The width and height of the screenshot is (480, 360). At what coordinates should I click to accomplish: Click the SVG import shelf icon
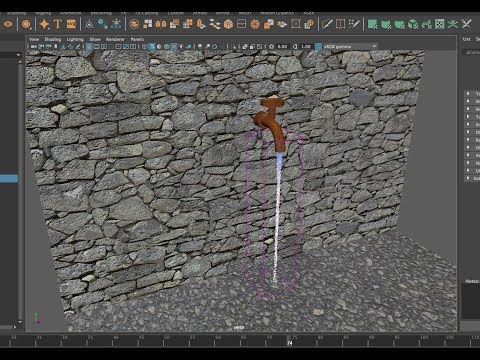[71, 24]
